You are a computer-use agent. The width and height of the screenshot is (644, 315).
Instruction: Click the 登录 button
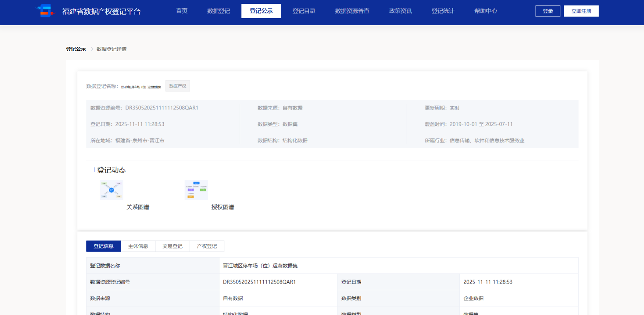pos(548,11)
